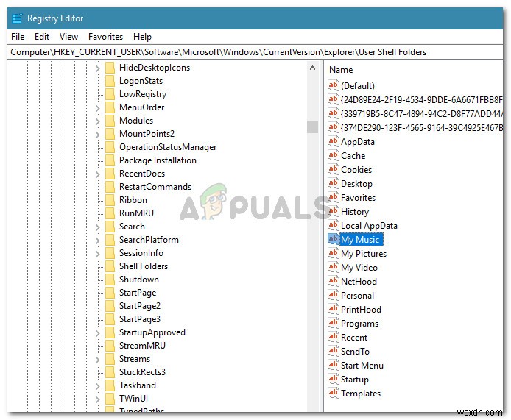Screen dimensions: 511x420
Task: Click the folder icon of StreamMRU key
Action: [110, 346]
